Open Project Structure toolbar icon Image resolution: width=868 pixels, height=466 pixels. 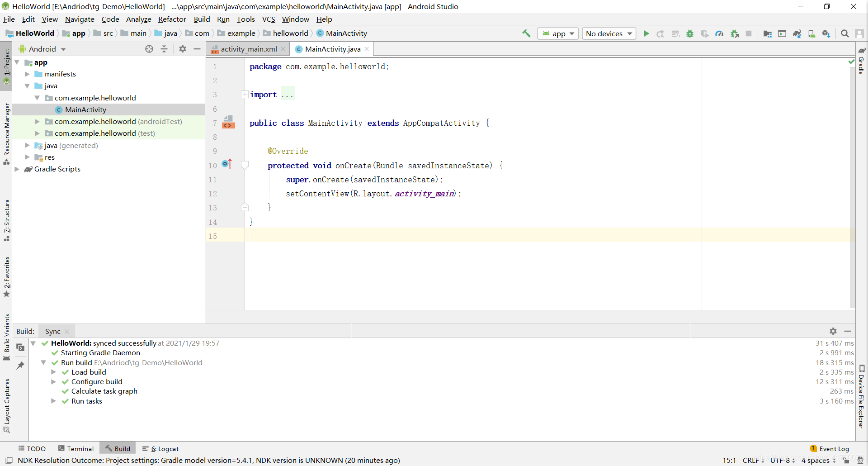767,33
